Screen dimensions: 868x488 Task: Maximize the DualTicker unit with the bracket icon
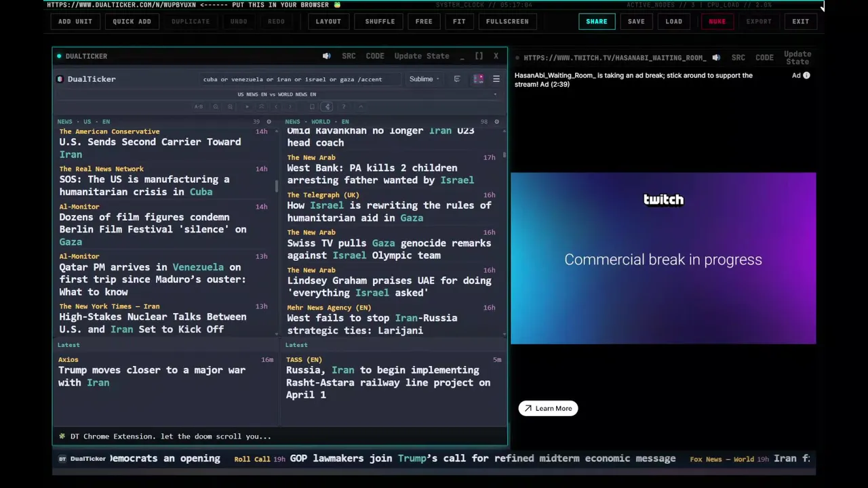coord(479,56)
